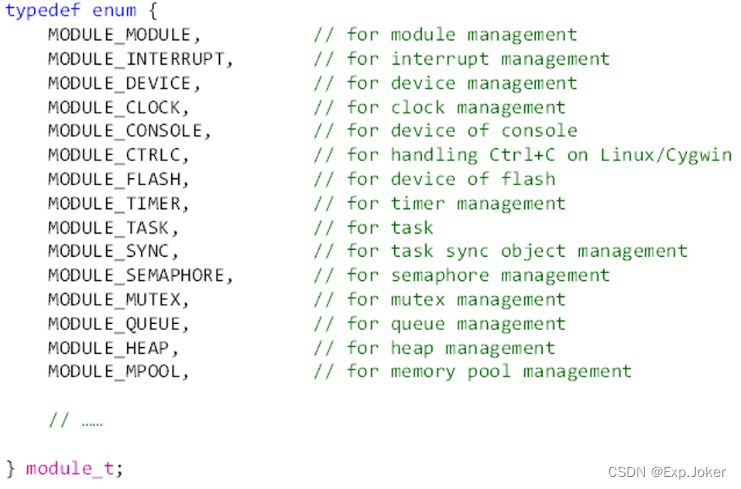
Task: Click the module_t type name
Action: click(x=73, y=468)
